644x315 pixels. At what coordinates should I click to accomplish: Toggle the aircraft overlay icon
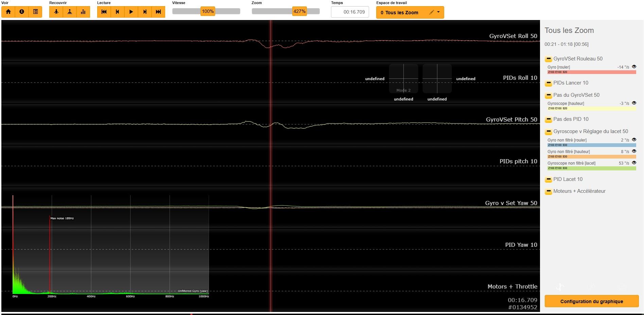[56, 12]
